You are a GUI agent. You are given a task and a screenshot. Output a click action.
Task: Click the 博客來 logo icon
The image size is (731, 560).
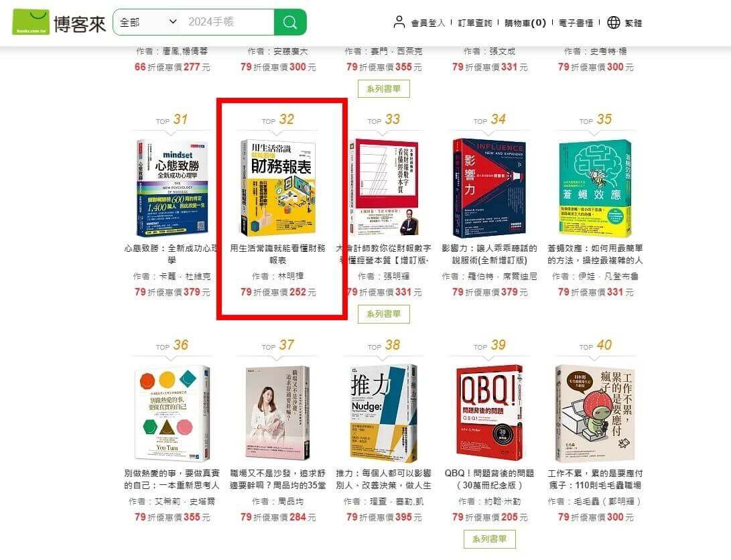31,22
